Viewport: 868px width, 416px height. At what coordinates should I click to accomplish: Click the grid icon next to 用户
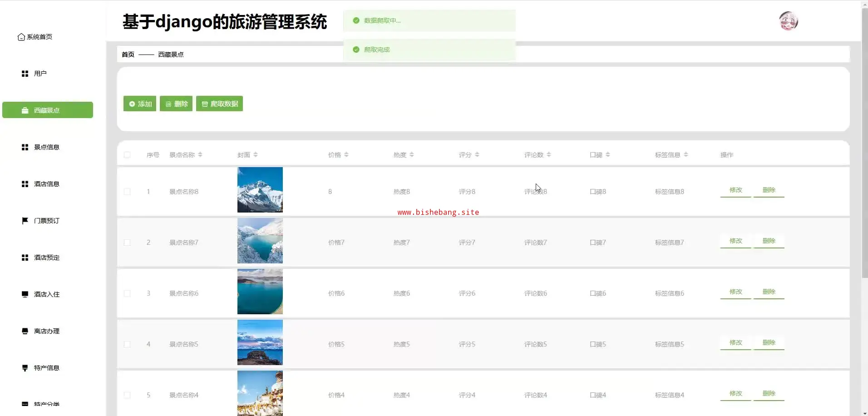[x=25, y=74]
